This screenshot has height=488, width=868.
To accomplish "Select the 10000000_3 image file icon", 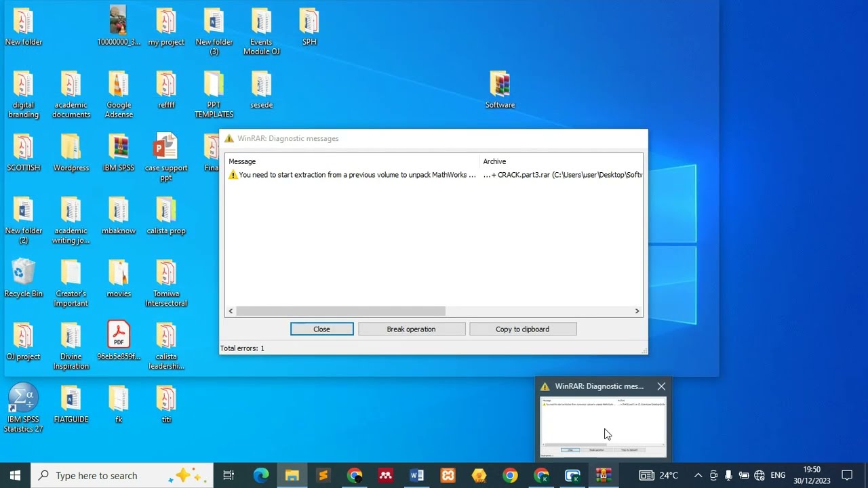I will click(x=119, y=27).
